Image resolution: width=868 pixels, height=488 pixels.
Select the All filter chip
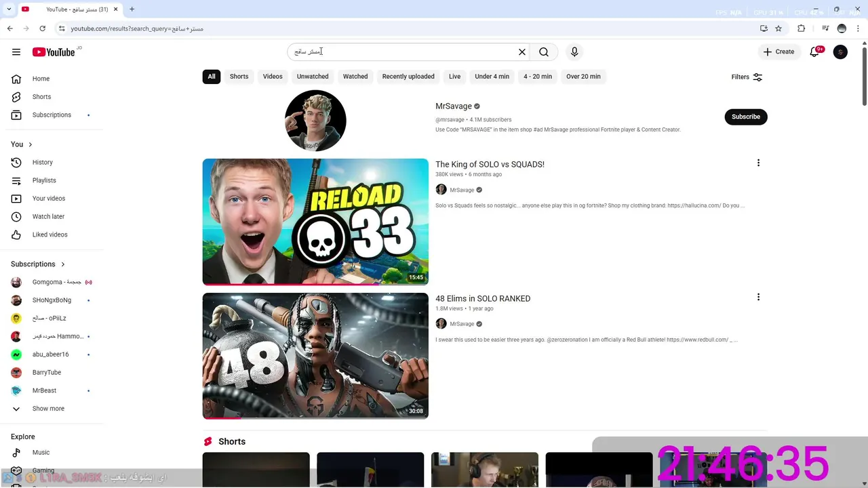point(212,77)
